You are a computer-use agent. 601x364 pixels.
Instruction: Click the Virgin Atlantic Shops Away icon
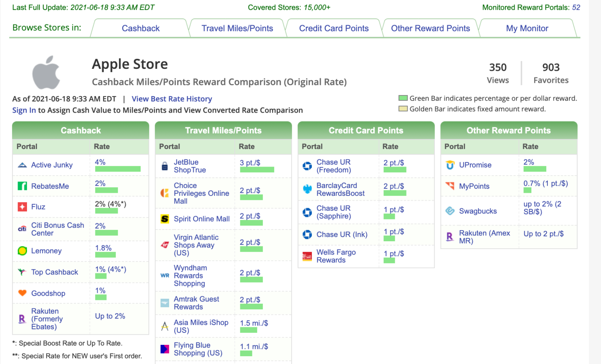(x=165, y=242)
